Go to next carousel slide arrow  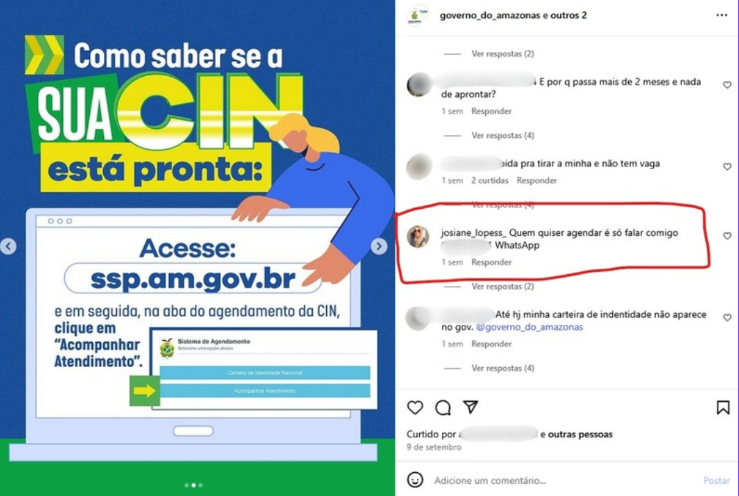point(378,246)
